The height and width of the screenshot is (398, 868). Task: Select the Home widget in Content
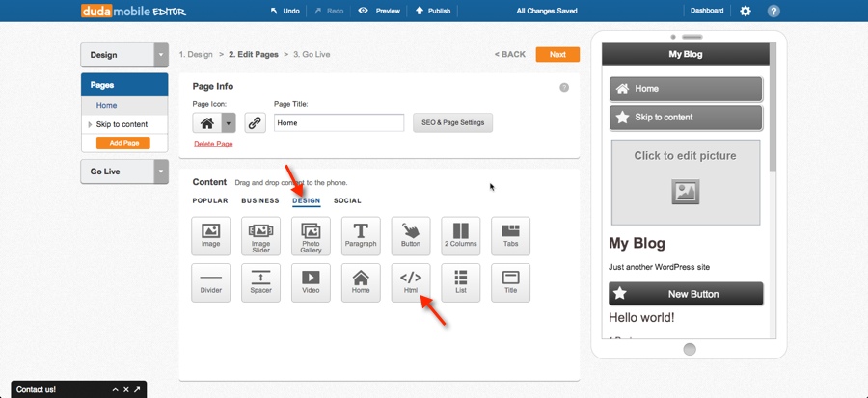pyautogui.click(x=361, y=282)
